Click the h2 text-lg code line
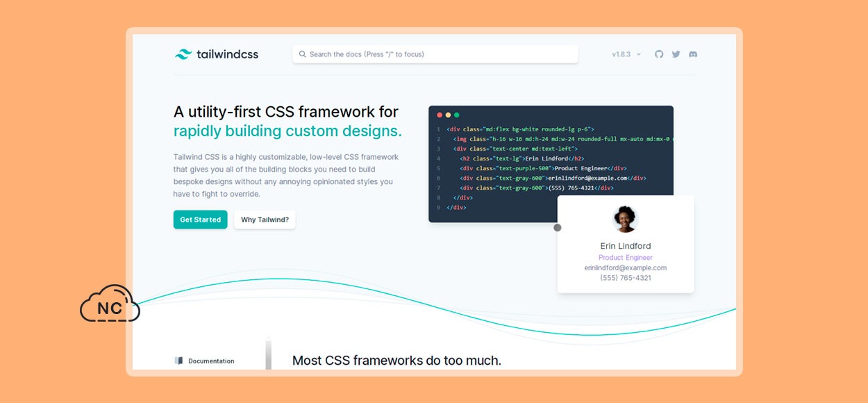 522,158
